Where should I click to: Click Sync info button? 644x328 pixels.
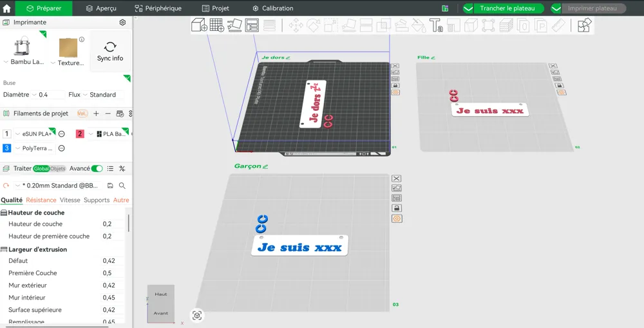click(110, 52)
